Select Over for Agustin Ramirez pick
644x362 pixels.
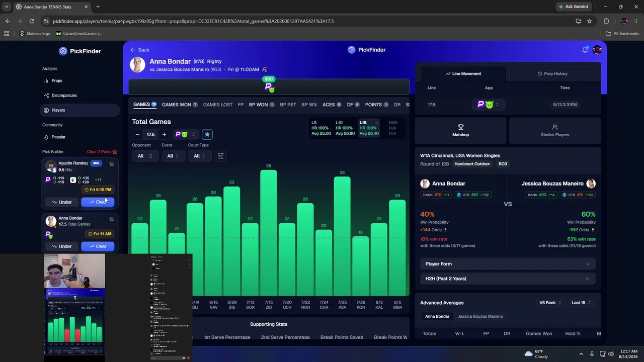pyautogui.click(x=98, y=202)
